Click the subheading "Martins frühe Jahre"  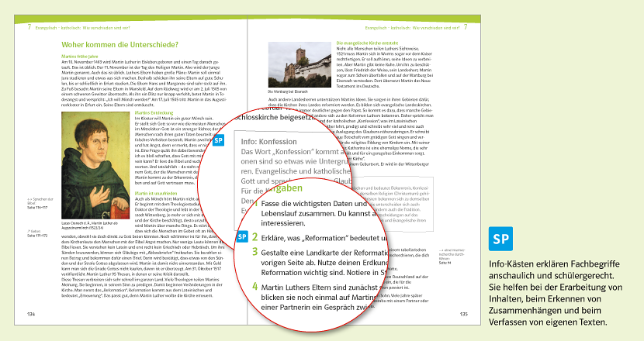tap(80, 57)
